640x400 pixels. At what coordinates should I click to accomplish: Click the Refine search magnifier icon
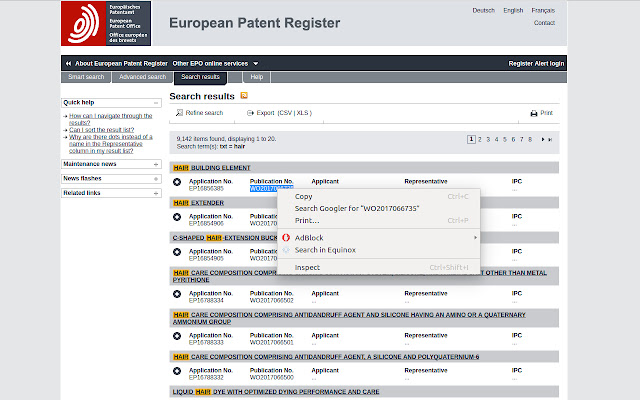click(x=178, y=114)
